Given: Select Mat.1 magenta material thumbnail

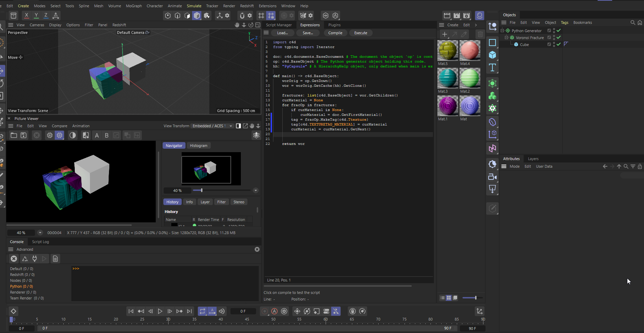Looking at the screenshot, I should [x=448, y=106].
